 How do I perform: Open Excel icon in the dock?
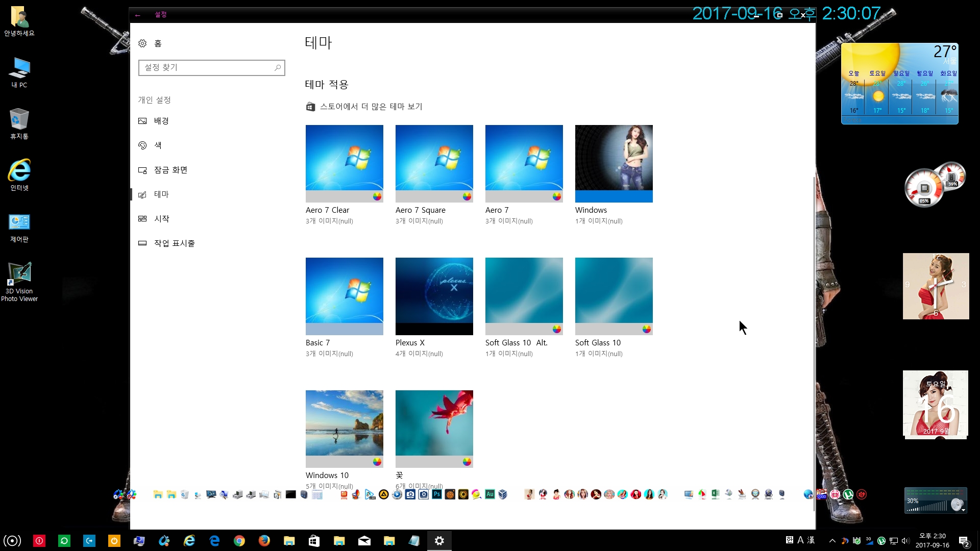pyautogui.click(x=715, y=494)
